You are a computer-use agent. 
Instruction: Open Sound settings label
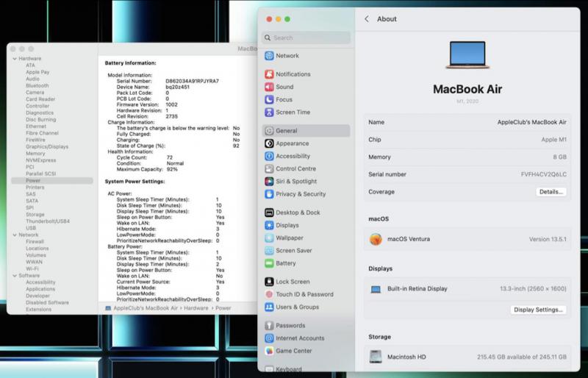pyautogui.click(x=284, y=87)
